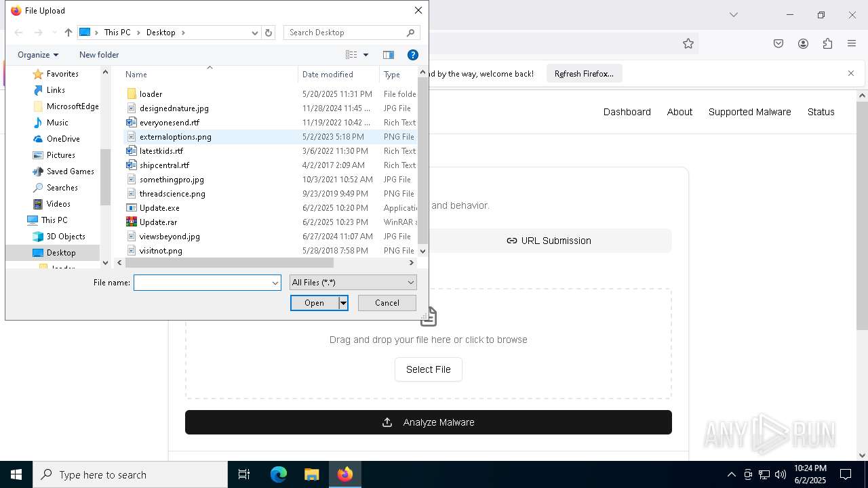Expand address bar history dropdown
868x488 pixels.
point(255,33)
